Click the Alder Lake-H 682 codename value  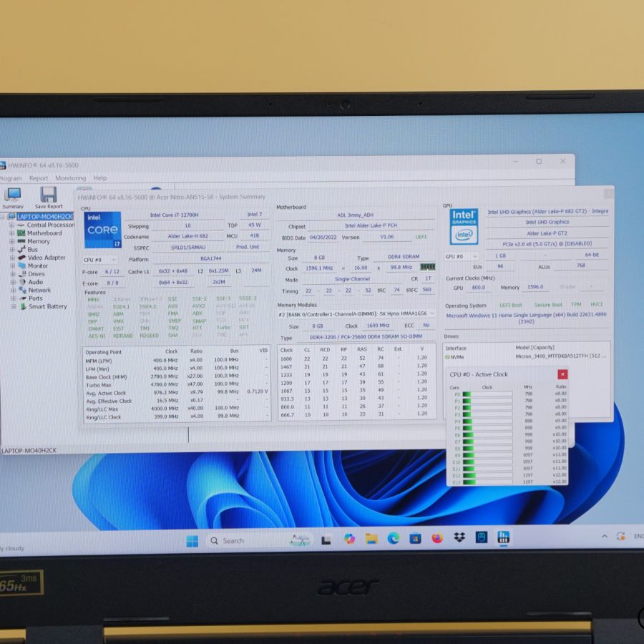tap(187, 236)
